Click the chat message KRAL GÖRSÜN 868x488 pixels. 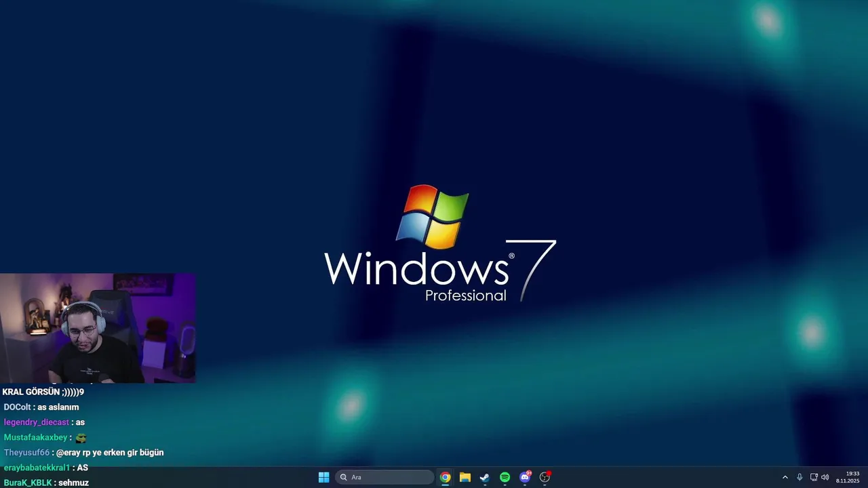point(43,392)
